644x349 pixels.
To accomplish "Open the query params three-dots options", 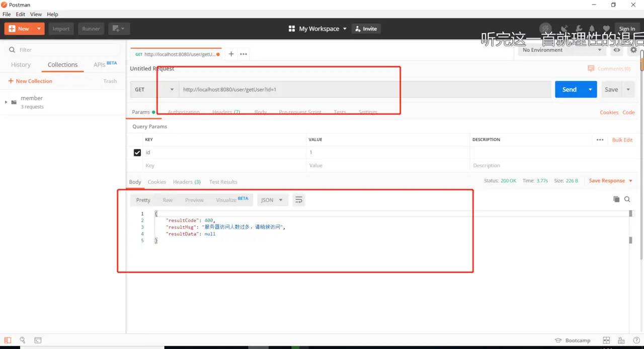I will pyautogui.click(x=600, y=140).
